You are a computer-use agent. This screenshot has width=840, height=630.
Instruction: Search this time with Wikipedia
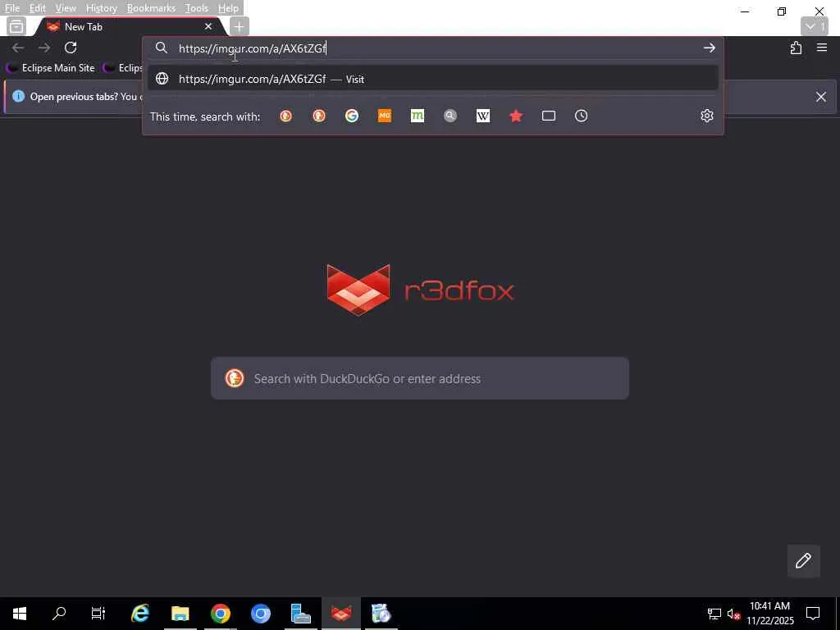[x=482, y=116]
